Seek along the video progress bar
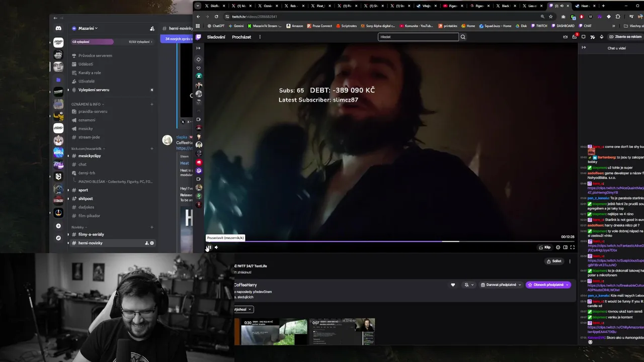The height and width of the screenshot is (362, 644). 390,241
